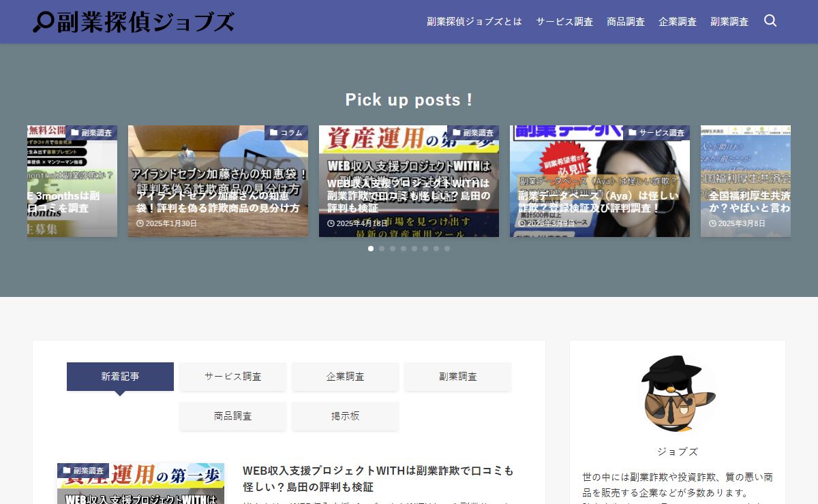Viewport: 818px width, 504px height.
Task: Go to the third carousel pagination dot
Action: (x=393, y=249)
